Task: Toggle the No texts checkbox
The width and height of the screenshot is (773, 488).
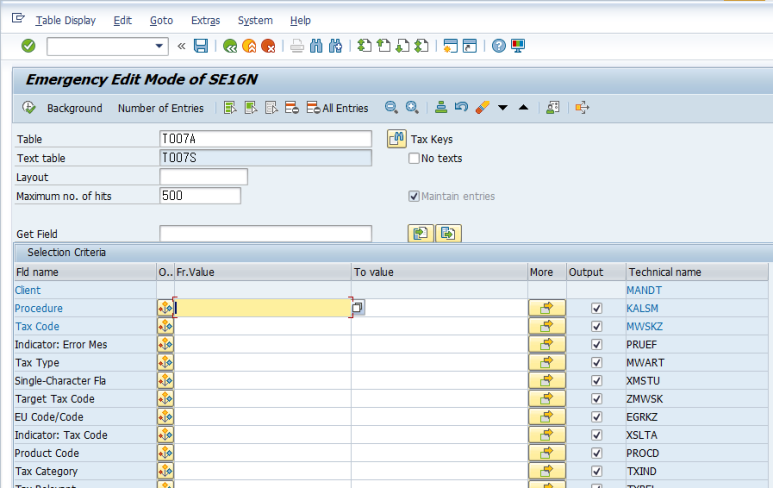Action: click(x=414, y=158)
